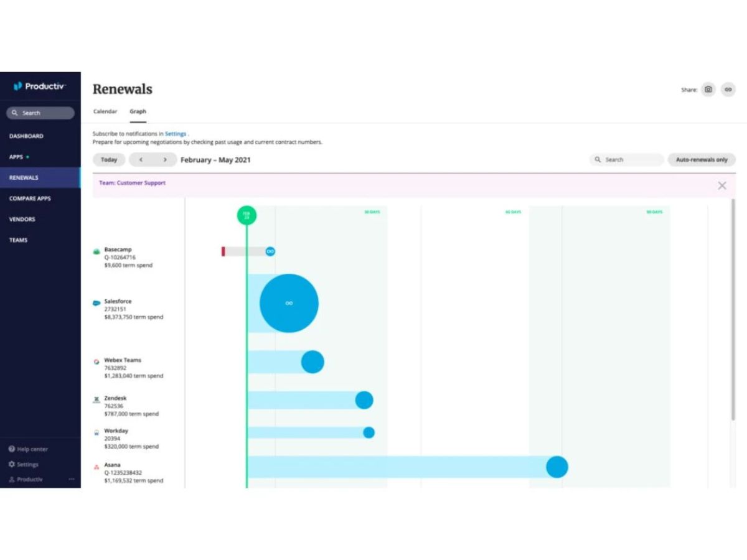Viewport: 747px width, 560px height.
Task: Click the Basecamp app icon
Action: pyautogui.click(x=96, y=251)
